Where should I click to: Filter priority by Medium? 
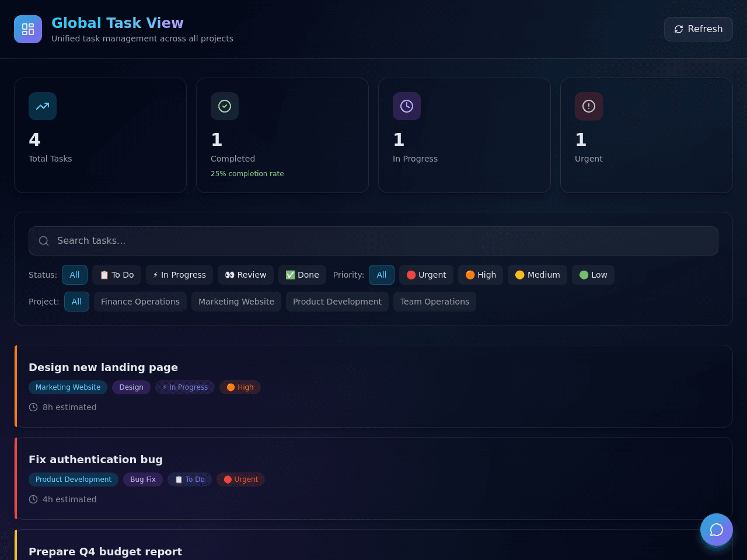coord(537,275)
